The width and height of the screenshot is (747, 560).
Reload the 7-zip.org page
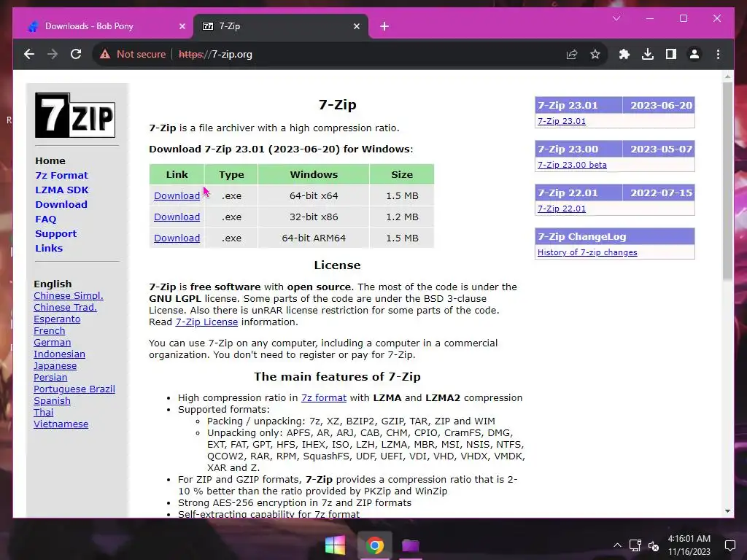[x=76, y=54]
